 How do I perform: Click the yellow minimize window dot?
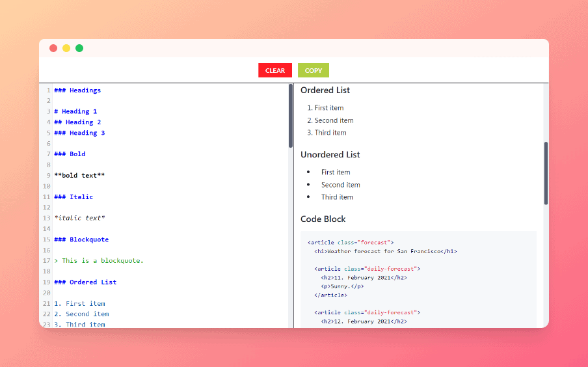click(66, 48)
